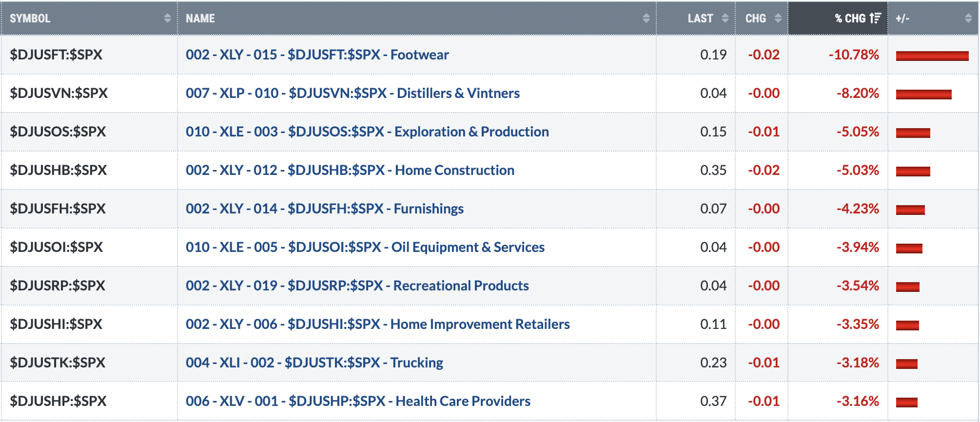Open the Trucking industry link
This screenshot has height=422, width=980.
pos(314,363)
